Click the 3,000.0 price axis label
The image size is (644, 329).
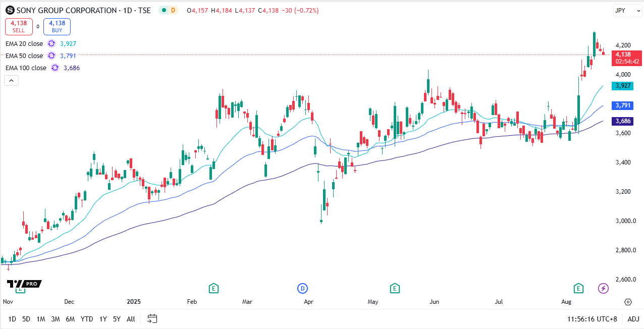coord(625,221)
